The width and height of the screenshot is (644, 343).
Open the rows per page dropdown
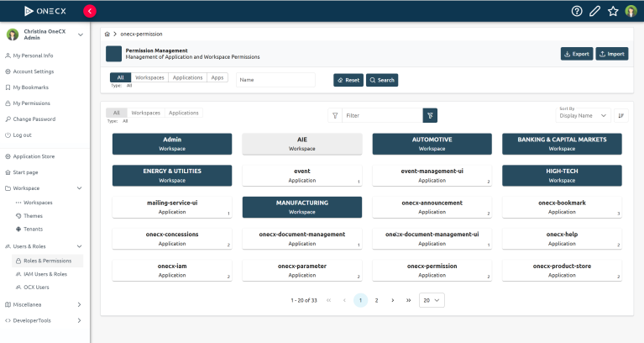click(x=432, y=300)
